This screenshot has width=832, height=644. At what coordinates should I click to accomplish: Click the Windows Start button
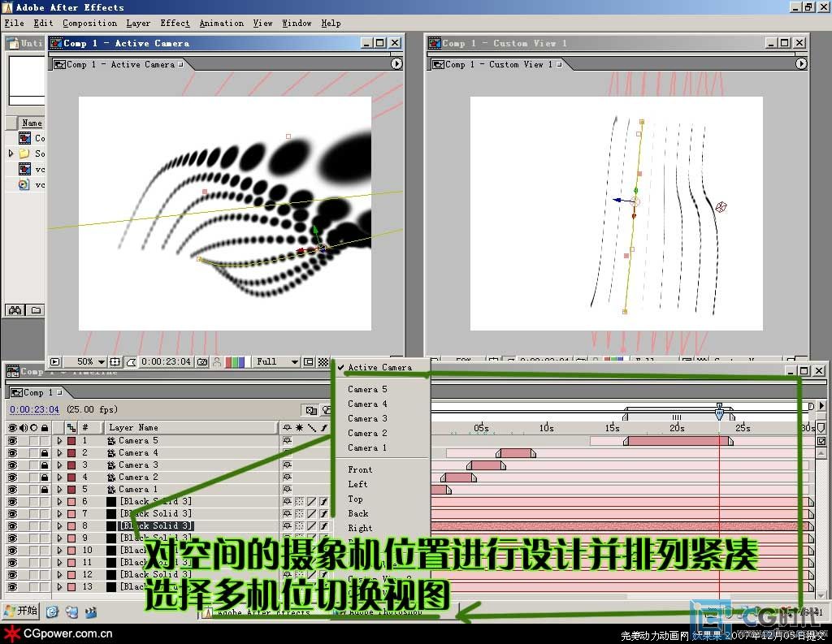coord(22,611)
